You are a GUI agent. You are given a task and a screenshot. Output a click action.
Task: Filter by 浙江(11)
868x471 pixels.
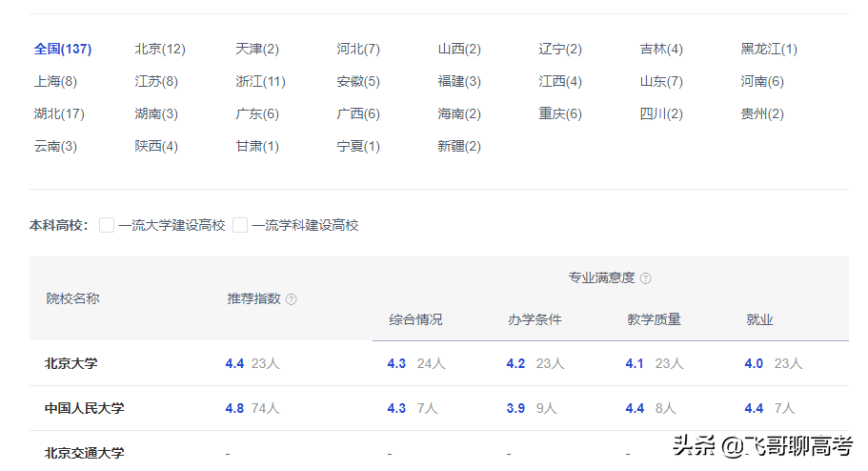point(261,81)
